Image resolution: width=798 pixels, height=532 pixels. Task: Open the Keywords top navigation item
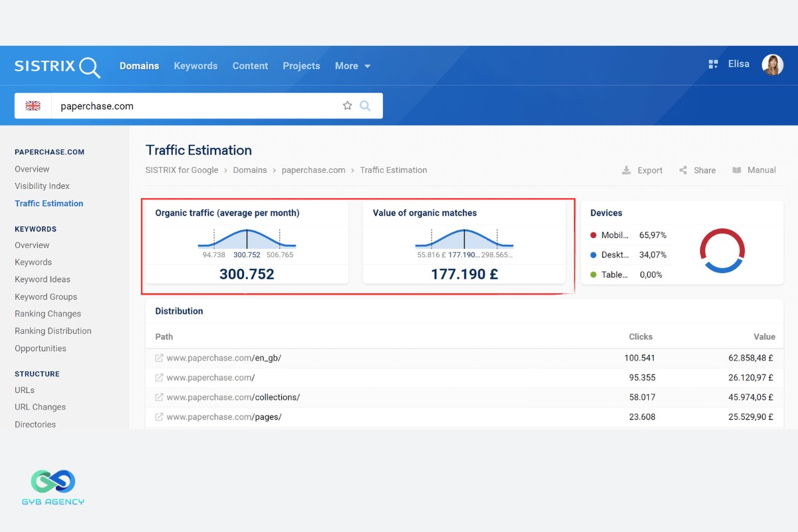[x=196, y=66]
